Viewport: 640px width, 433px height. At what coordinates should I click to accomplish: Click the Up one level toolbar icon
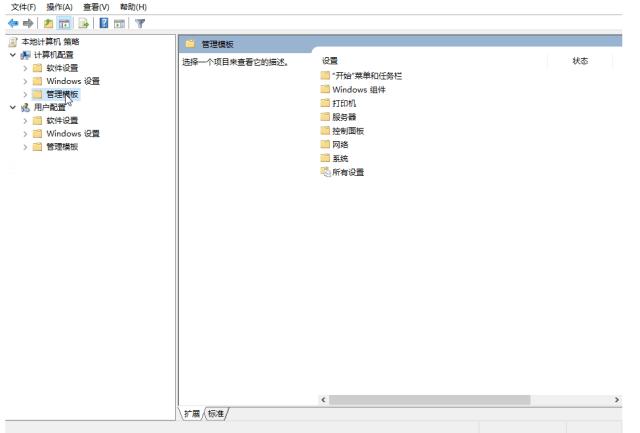(49, 23)
